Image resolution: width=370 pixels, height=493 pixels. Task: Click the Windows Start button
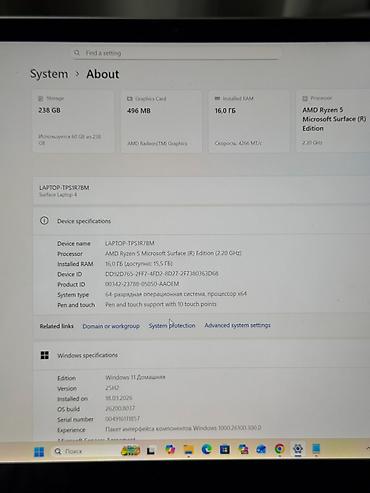pos(39,452)
